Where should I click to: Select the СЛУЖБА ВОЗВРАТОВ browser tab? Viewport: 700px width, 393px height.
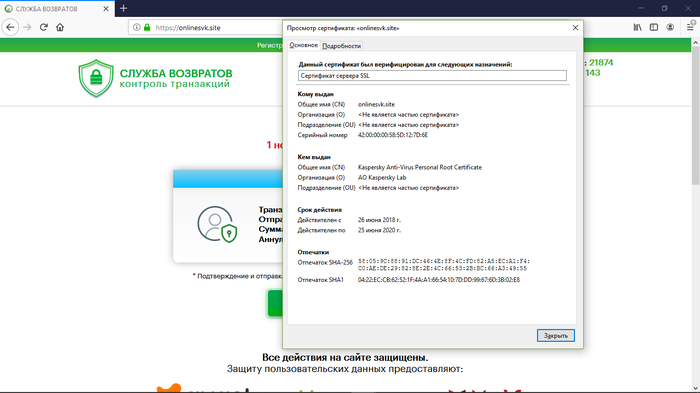pyautogui.click(x=57, y=8)
